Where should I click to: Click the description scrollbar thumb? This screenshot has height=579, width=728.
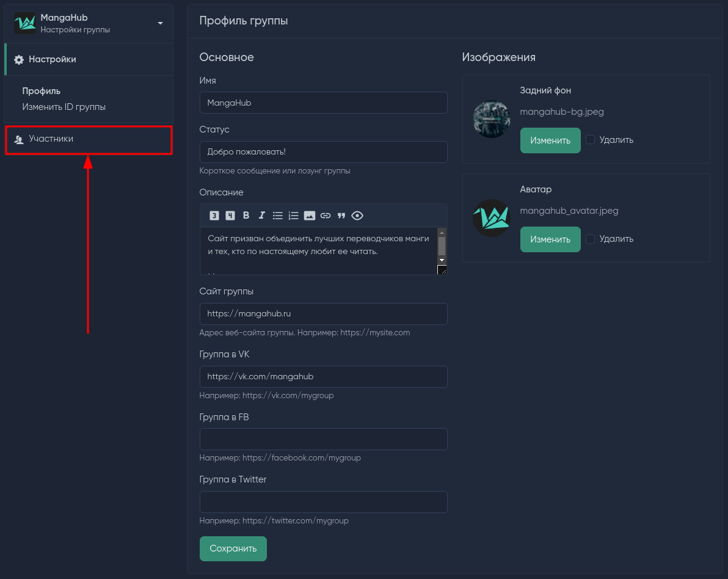tap(442, 246)
